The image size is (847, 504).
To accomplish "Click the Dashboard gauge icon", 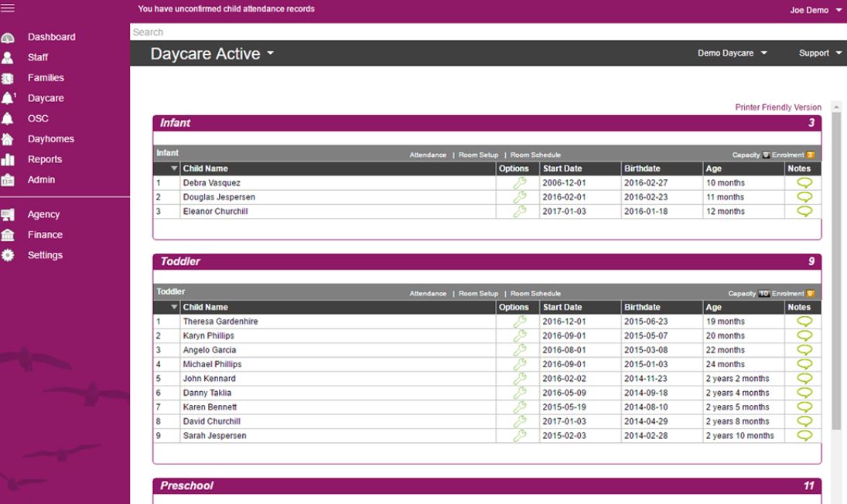I will [8, 37].
